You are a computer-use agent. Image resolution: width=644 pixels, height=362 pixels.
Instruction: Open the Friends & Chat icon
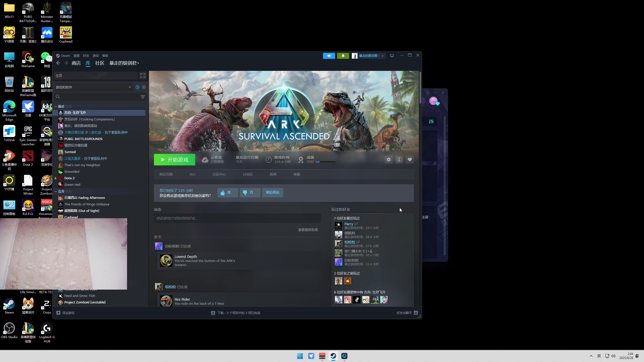[x=416, y=313]
